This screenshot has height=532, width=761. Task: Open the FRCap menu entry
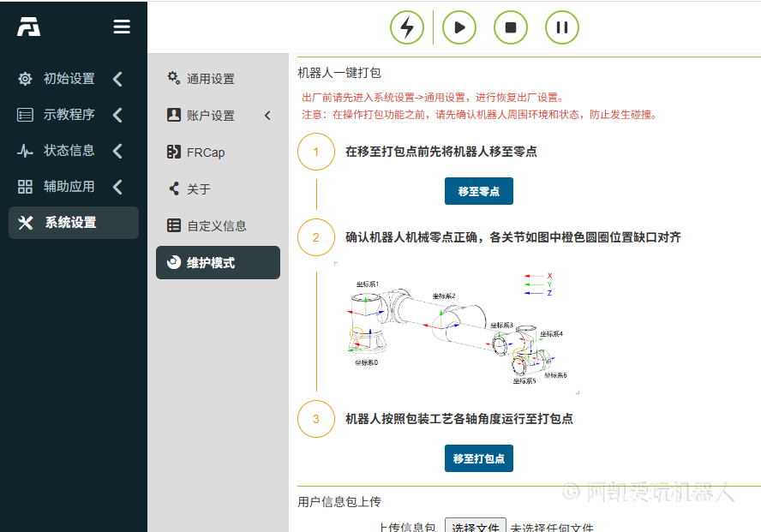point(206,152)
